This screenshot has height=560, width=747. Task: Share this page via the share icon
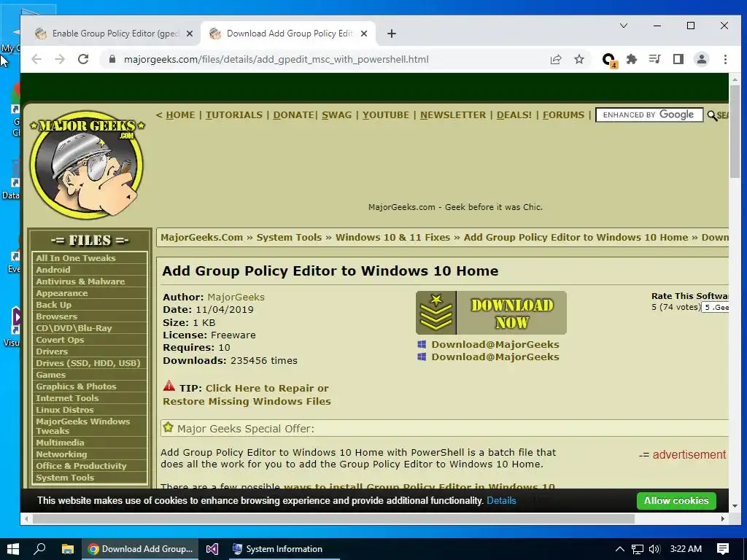tap(555, 60)
